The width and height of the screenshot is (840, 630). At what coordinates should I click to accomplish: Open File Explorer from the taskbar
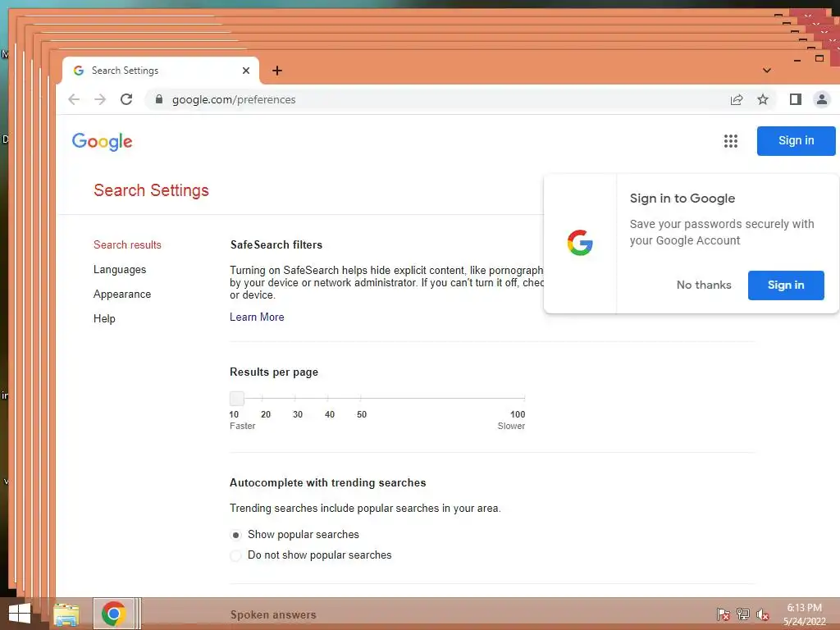click(66, 614)
